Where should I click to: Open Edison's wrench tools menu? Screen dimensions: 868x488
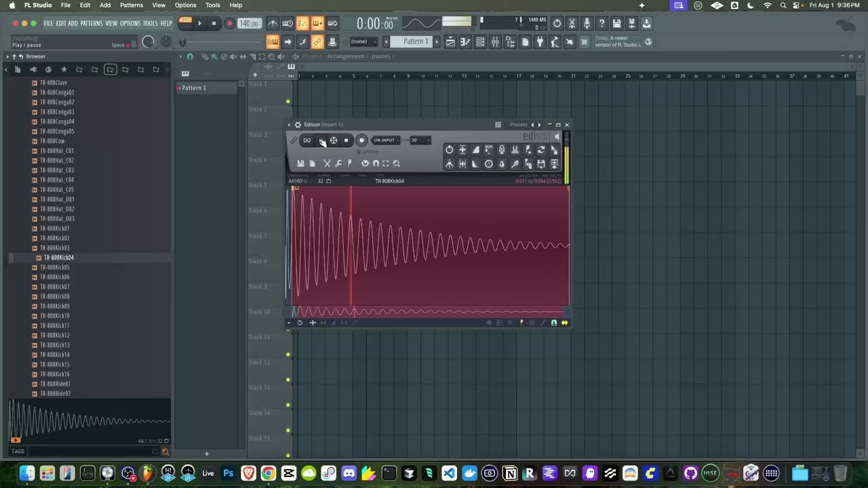point(338,163)
